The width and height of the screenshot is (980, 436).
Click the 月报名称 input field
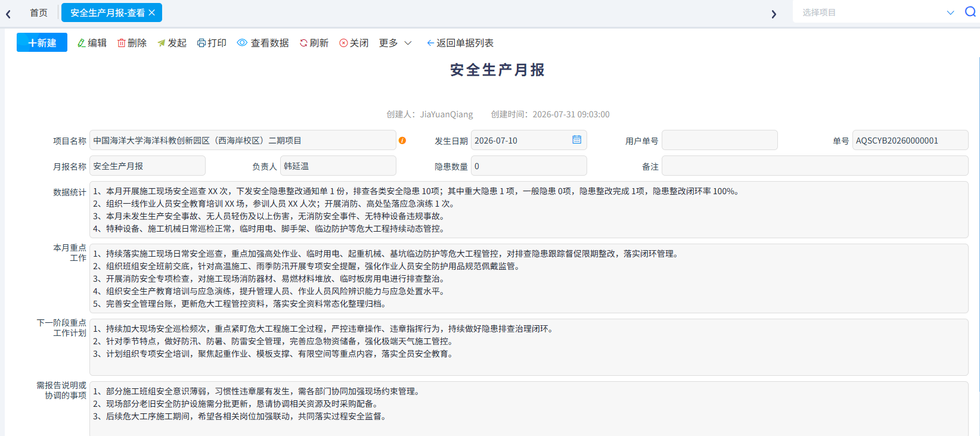(x=147, y=166)
